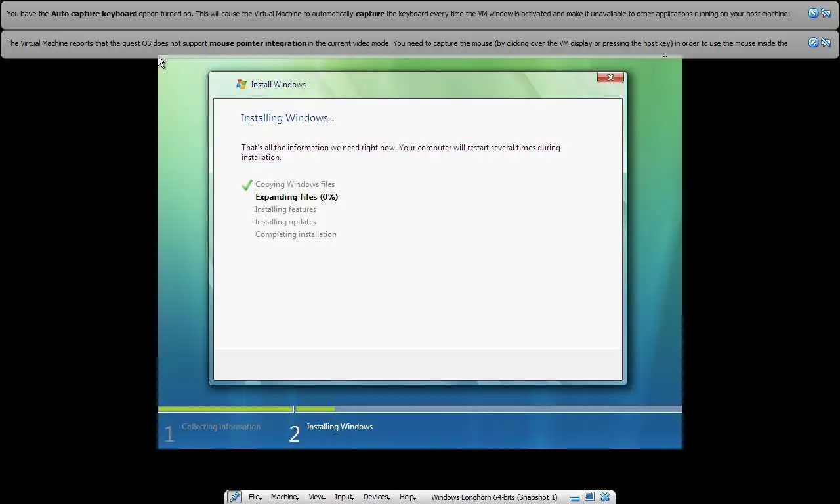Close the Install Windows dialog
The image size is (840, 504).
coord(610,77)
